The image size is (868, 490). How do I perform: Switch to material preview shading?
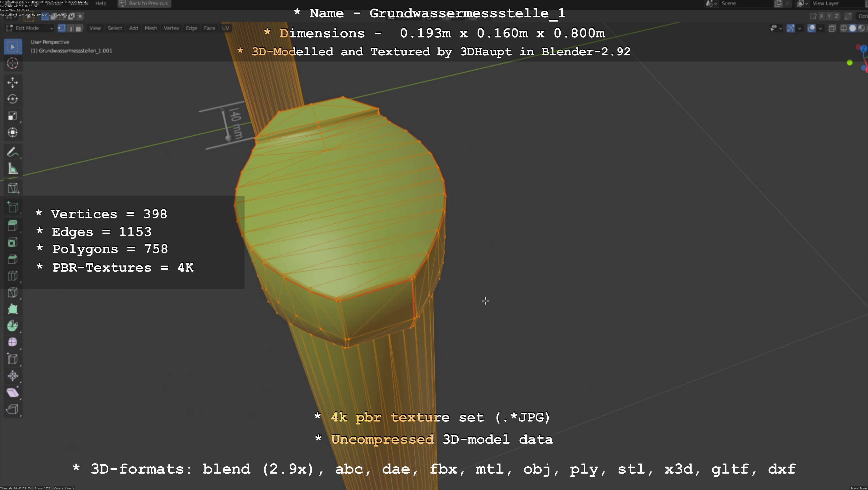coord(861,28)
